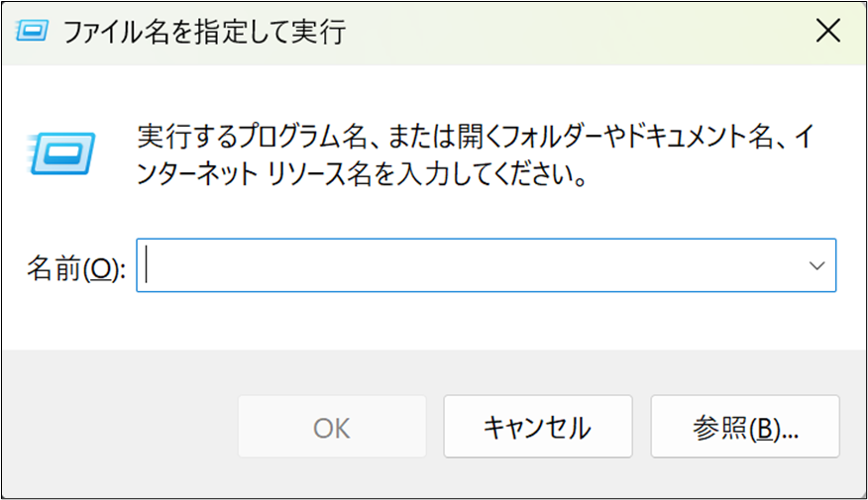The image size is (868, 500).
Task: Close the ファイル名を指定して実行 dialog
Action: [827, 31]
